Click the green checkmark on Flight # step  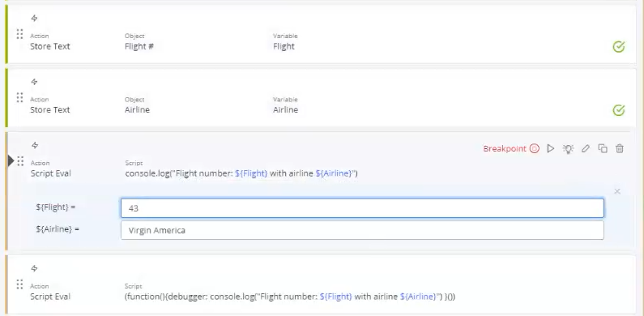click(619, 47)
